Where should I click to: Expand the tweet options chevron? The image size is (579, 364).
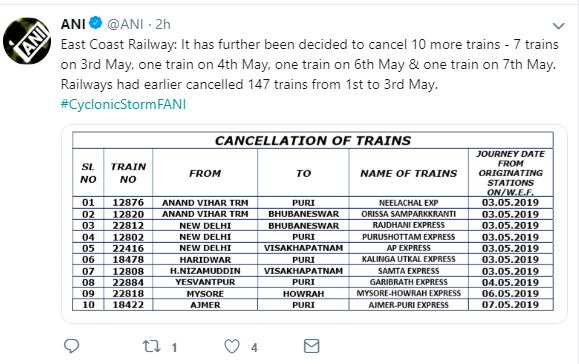point(558,26)
